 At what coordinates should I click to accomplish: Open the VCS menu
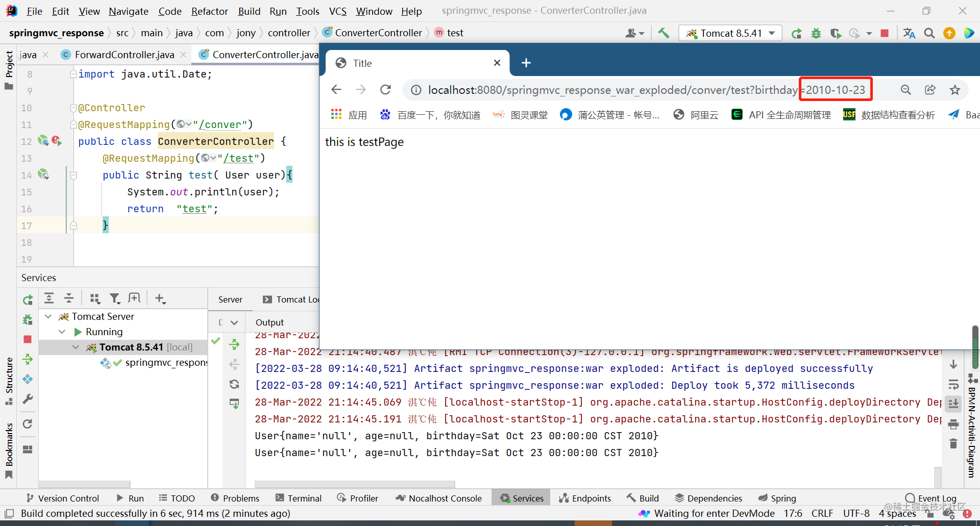point(337,11)
